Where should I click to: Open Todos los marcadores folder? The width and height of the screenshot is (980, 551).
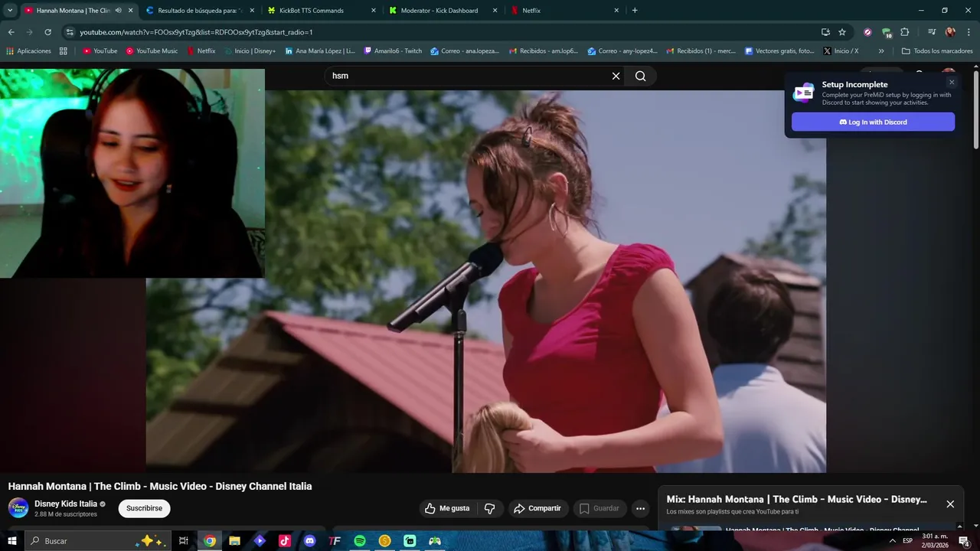937,51
